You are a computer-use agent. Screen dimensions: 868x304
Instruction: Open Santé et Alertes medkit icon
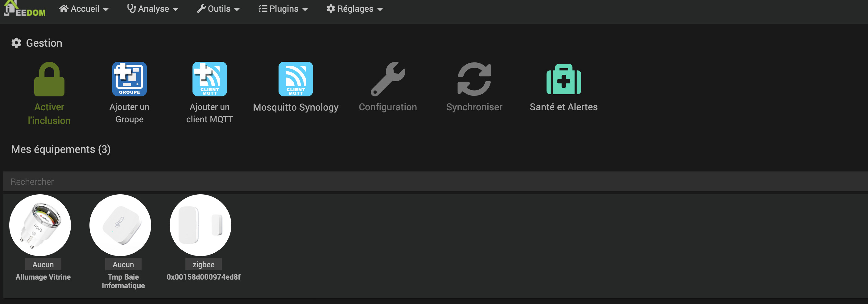tap(563, 79)
